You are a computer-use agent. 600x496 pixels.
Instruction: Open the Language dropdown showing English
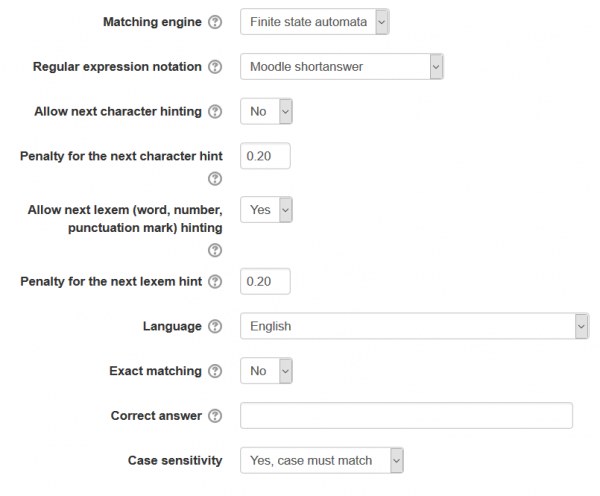414,326
